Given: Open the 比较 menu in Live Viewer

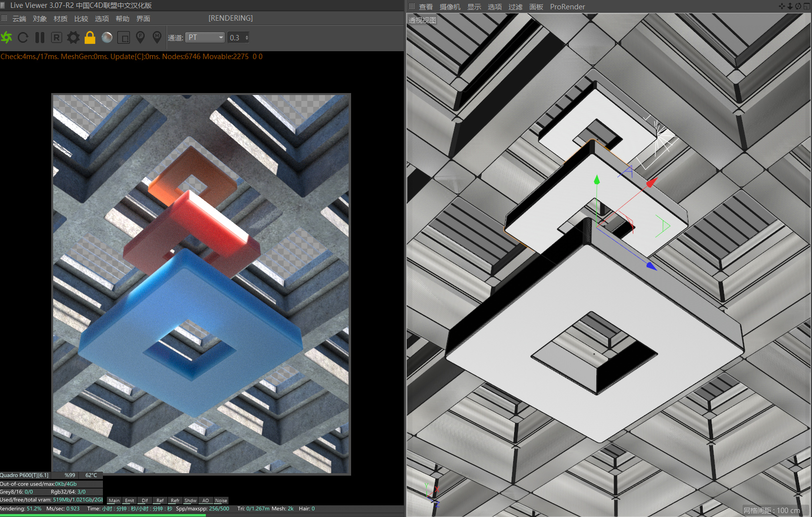Looking at the screenshot, I should click(81, 19).
